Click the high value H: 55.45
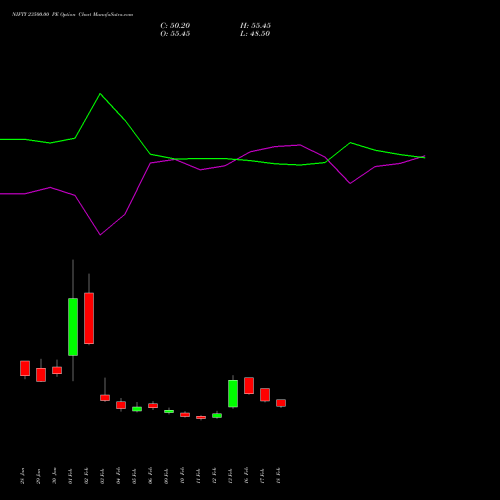Viewport: 500px width, 500px height. (x=255, y=26)
